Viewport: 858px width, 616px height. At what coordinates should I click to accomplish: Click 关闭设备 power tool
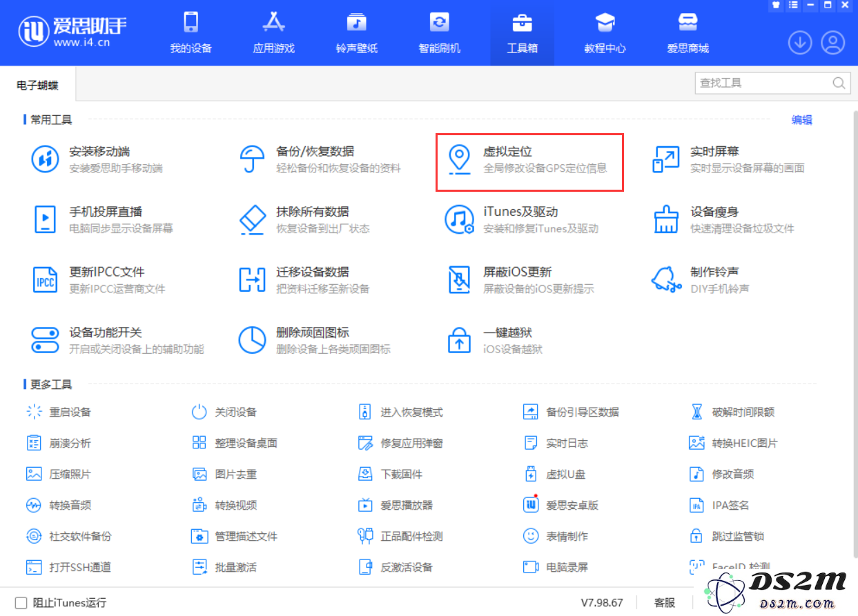pos(224,412)
